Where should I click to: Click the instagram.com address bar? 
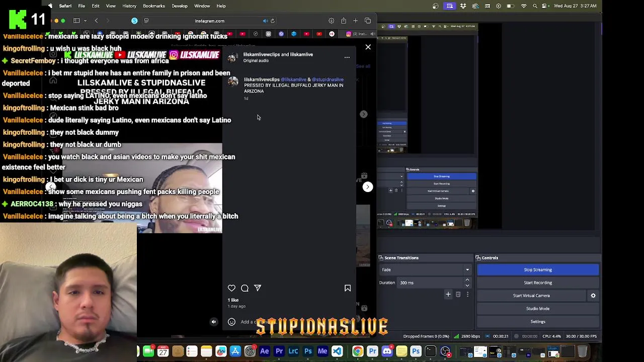click(210, 21)
